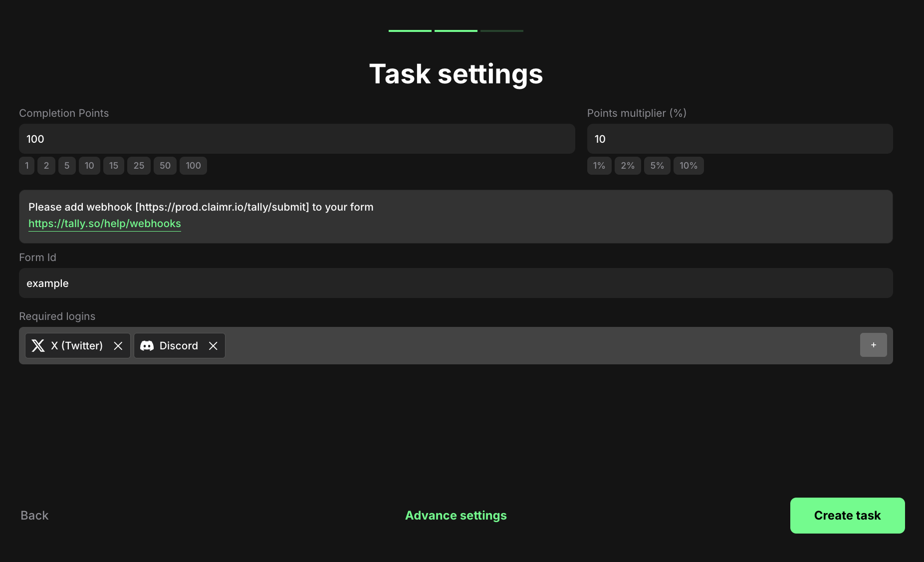Focus the Completion Points input field
This screenshot has width=924, height=562.
pyautogui.click(x=297, y=139)
